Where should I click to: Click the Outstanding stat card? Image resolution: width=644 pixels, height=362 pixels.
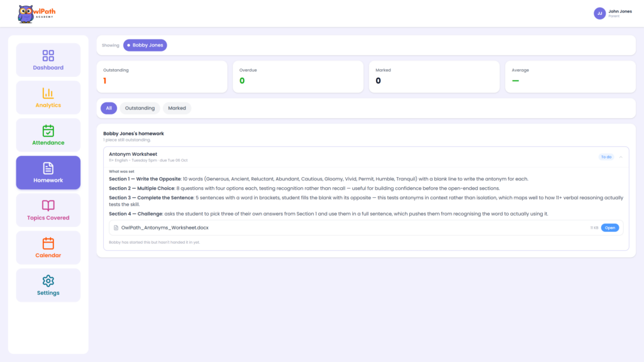tap(162, 77)
